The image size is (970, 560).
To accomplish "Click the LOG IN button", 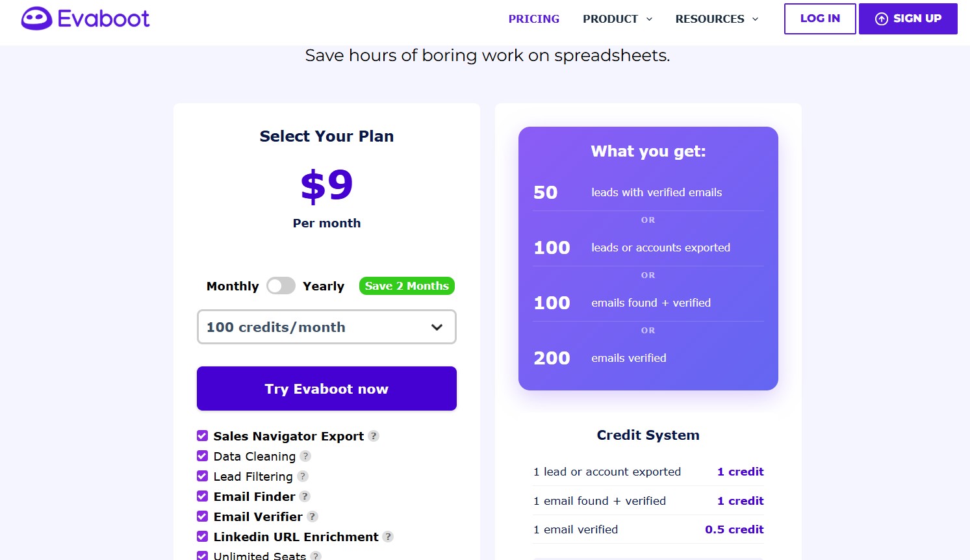I will 819,19.
